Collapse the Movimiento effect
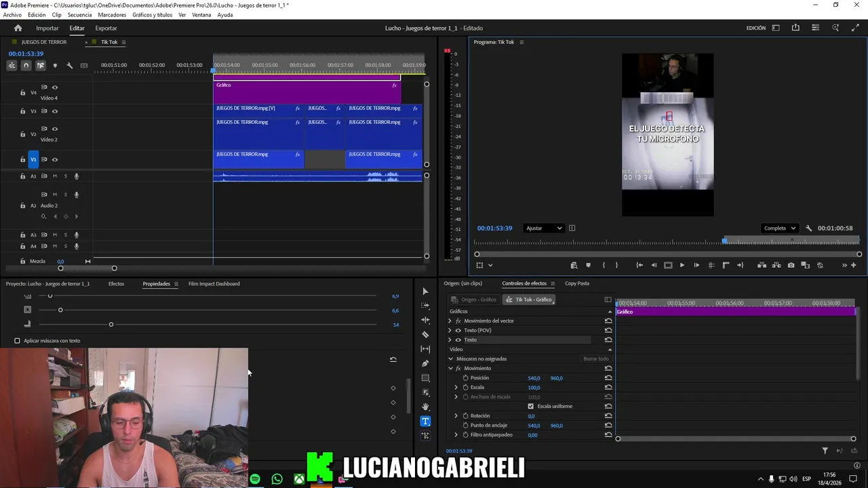The image size is (868, 488). click(x=450, y=368)
